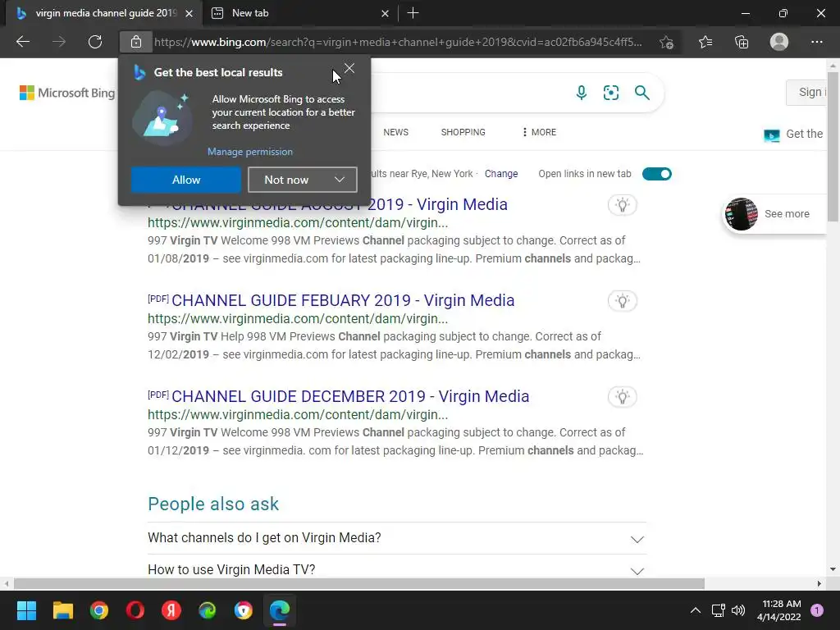Open CHANNEL GUIDE AUGUST 2019 result
The image size is (840, 630).
pyautogui.click(x=339, y=206)
